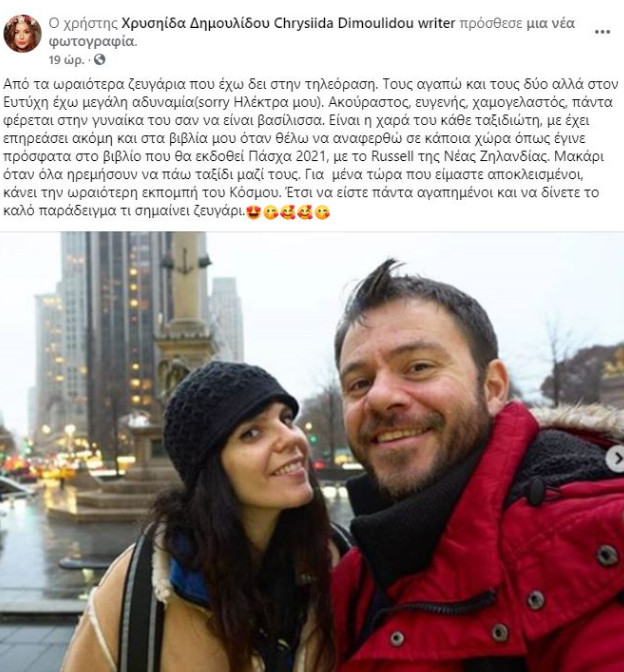The image size is (624, 672).
Task: Click the first smiling-with-hearts emoji
Action: 288,212
